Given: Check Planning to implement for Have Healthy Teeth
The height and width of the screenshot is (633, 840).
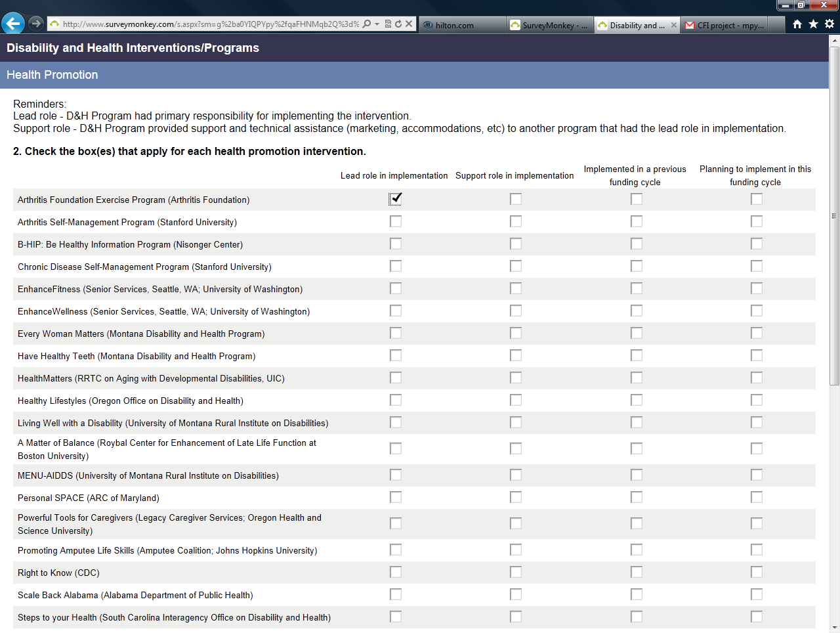Looking at the screenshot, I should [757, 355].
